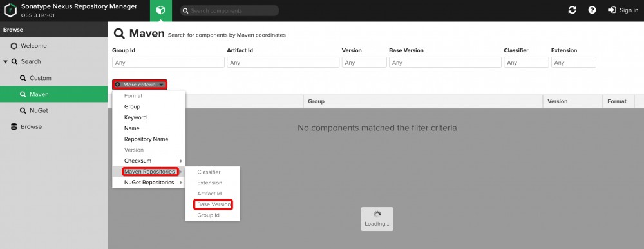The height and width of the screenshot is (249, 644).
Task: Sort by the Version column header
Action: [573, 101]
